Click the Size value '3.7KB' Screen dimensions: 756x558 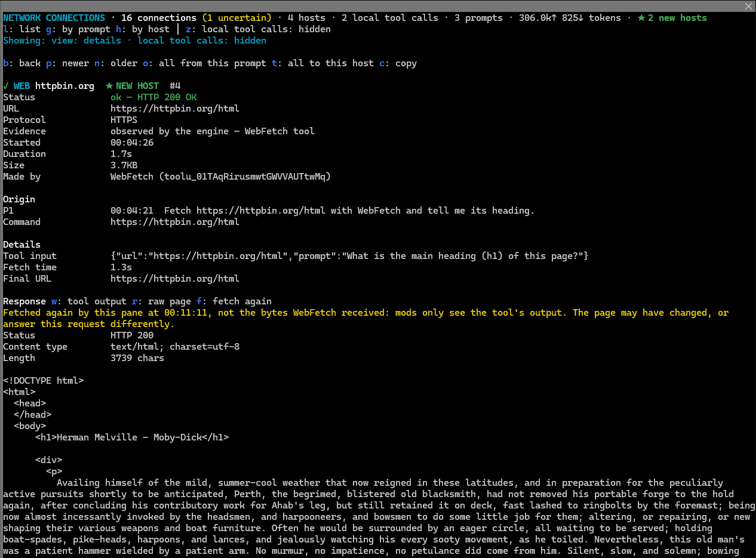pyautogui.click(x=124, y=165)
